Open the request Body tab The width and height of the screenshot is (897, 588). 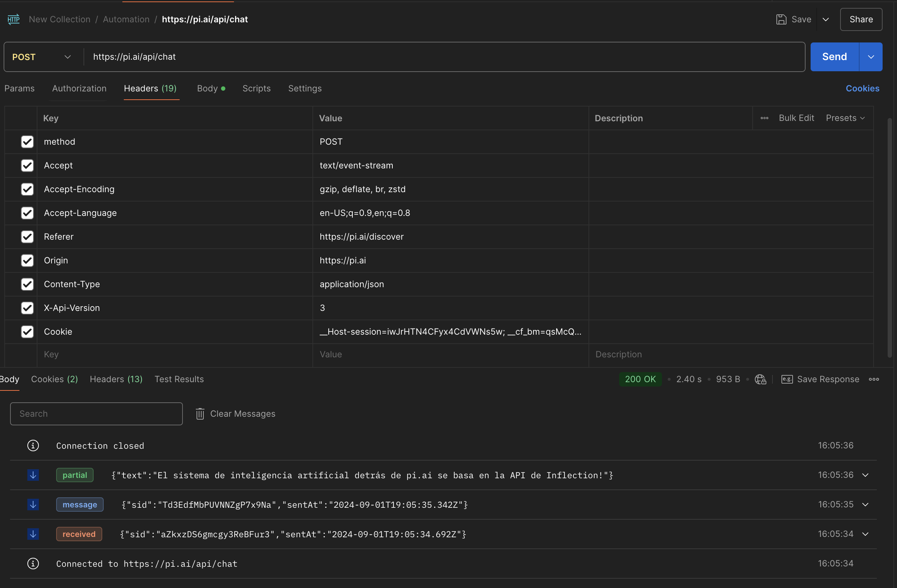click(x=211, y=88)
